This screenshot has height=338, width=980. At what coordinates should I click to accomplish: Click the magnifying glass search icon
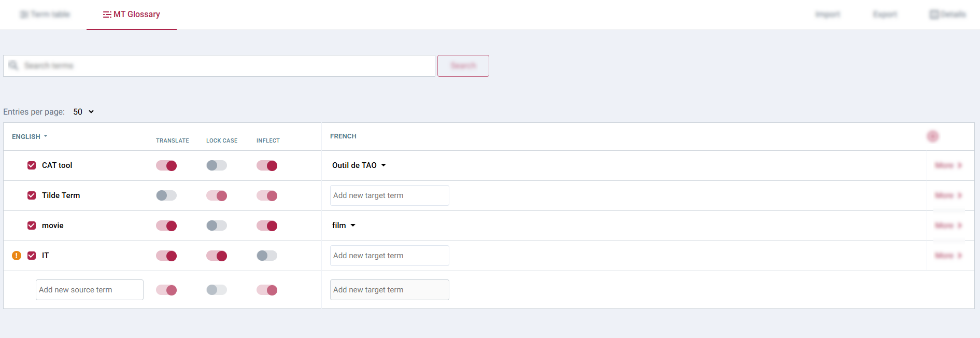coord(13,65)
